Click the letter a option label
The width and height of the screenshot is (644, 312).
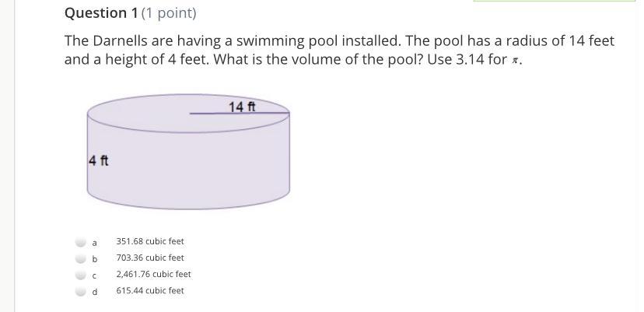94,243
